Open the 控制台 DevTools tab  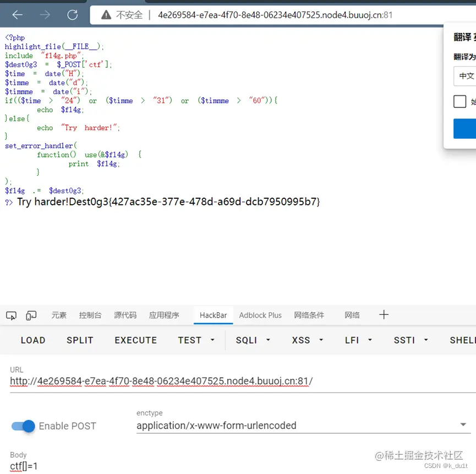[90, 315]
